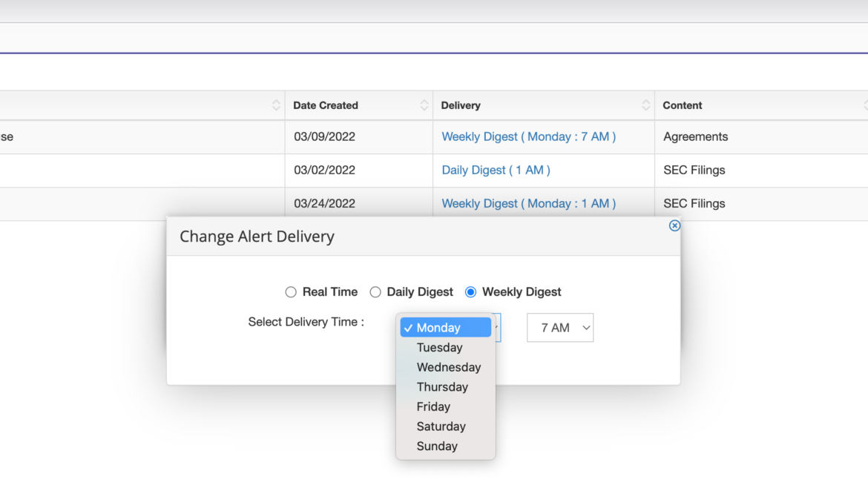Sort the first column using its arrows
This screenshot has height=482, width=868.
point(276,105)
